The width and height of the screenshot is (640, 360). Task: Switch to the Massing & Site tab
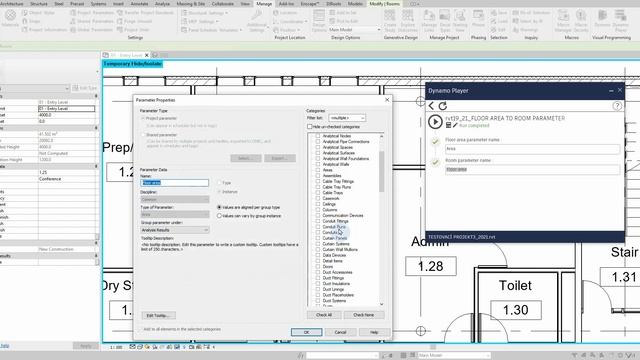pos(191,4)
